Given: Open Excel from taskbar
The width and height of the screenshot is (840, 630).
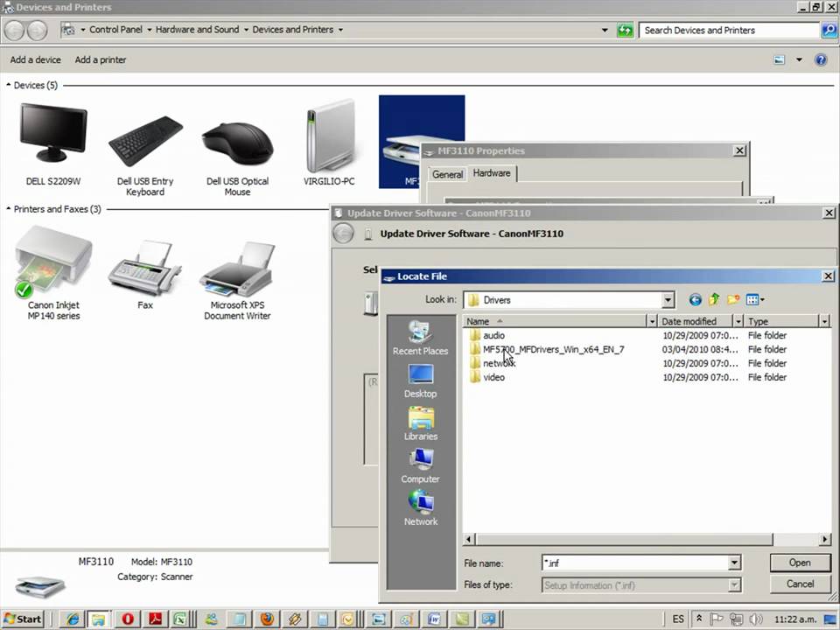Looking at the screenshot, I should [179, 619].
